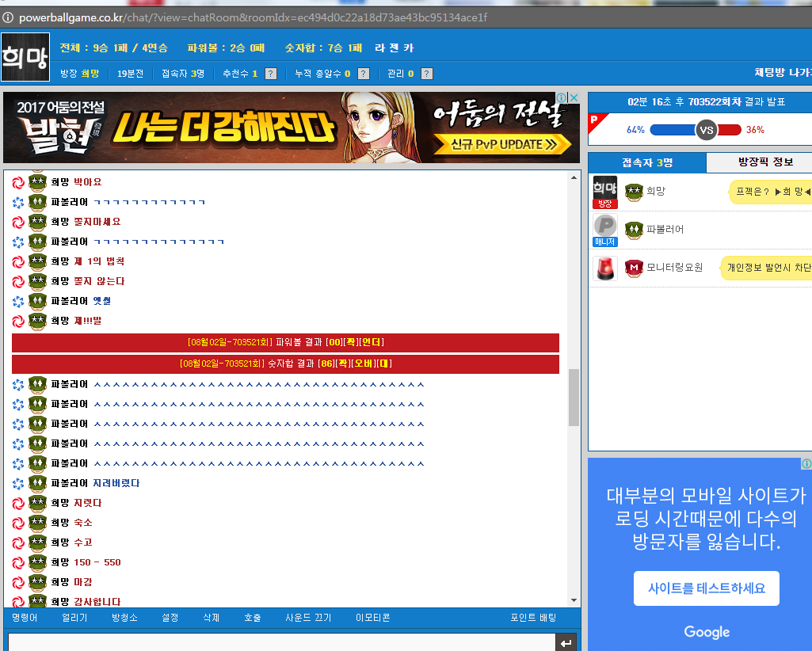Click the chat message 감사합니다
Screen dimensions: 812x651
[x=97, y=602]
